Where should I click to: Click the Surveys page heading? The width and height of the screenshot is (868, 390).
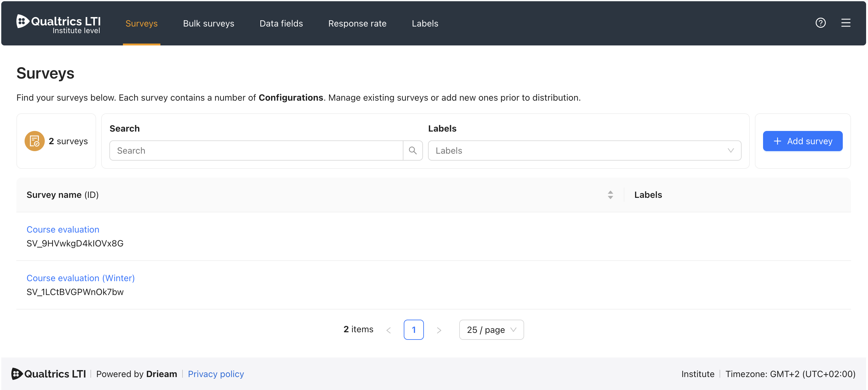(x=45, y=73)
